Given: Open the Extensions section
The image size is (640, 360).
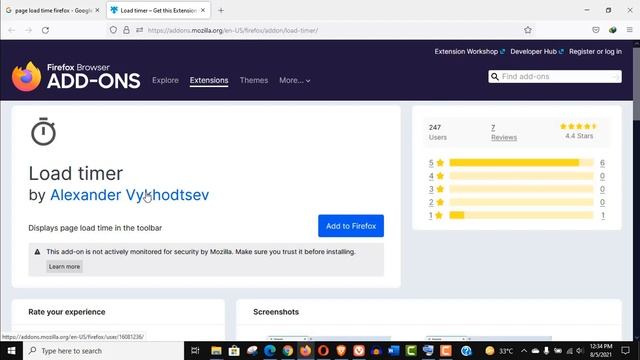Looking at the screenshot, I should pyautogui.click(x=209, y=80).
